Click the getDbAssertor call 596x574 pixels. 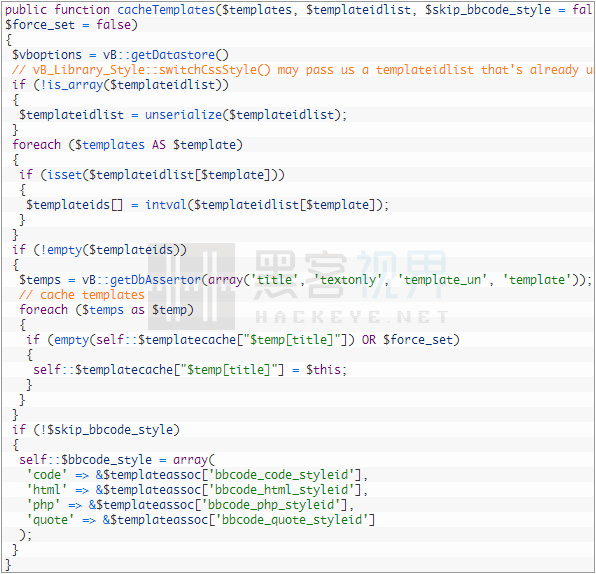point(155,280)
